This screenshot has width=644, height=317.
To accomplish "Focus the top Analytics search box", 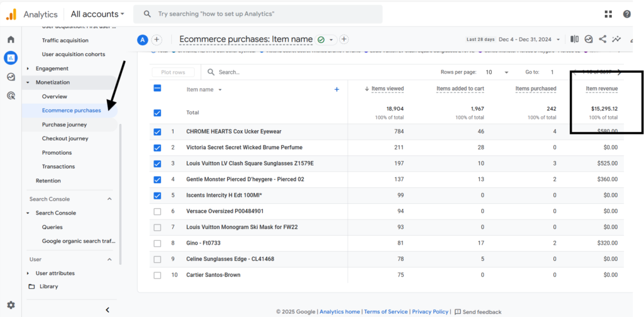I will [258, 14].
